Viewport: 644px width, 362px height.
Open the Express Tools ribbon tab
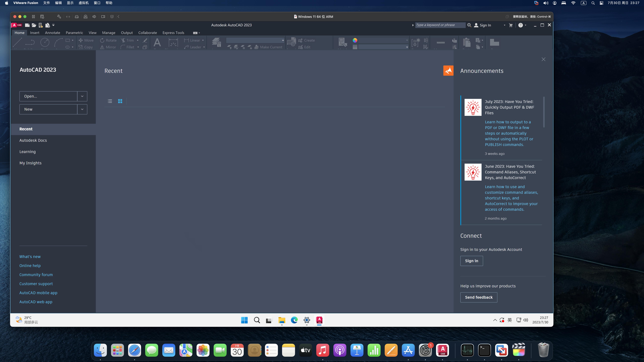pos(173,33)
